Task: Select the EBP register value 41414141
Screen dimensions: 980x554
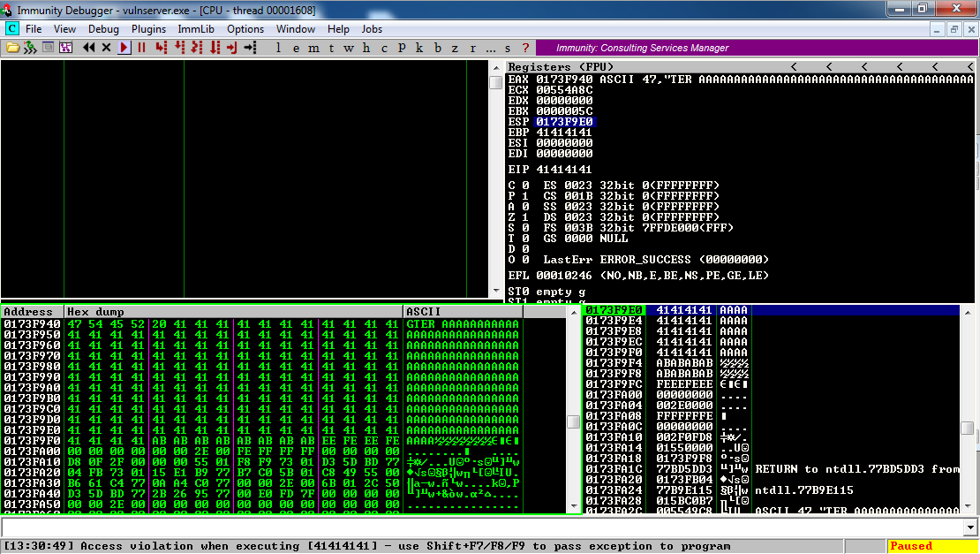Action: 564,133
